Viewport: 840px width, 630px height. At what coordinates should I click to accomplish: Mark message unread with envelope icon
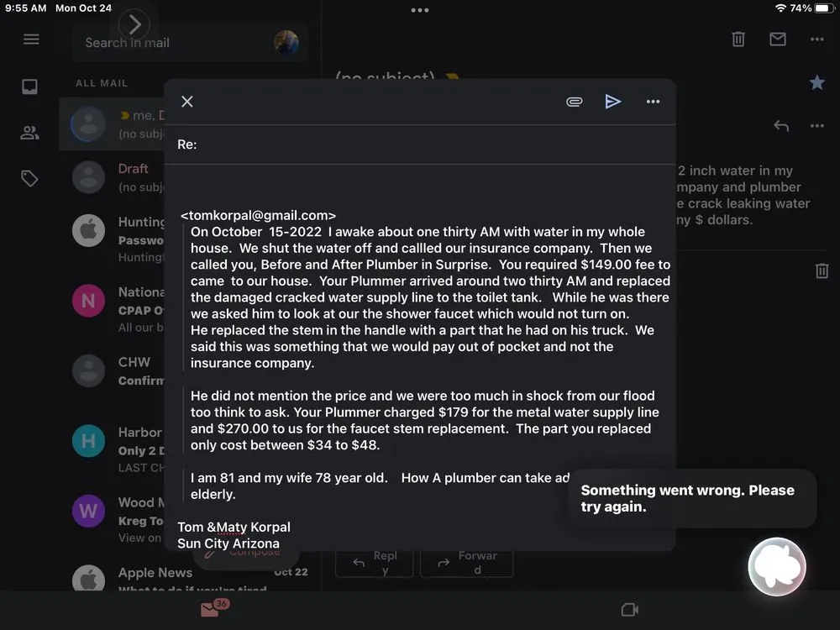(778, 39)
